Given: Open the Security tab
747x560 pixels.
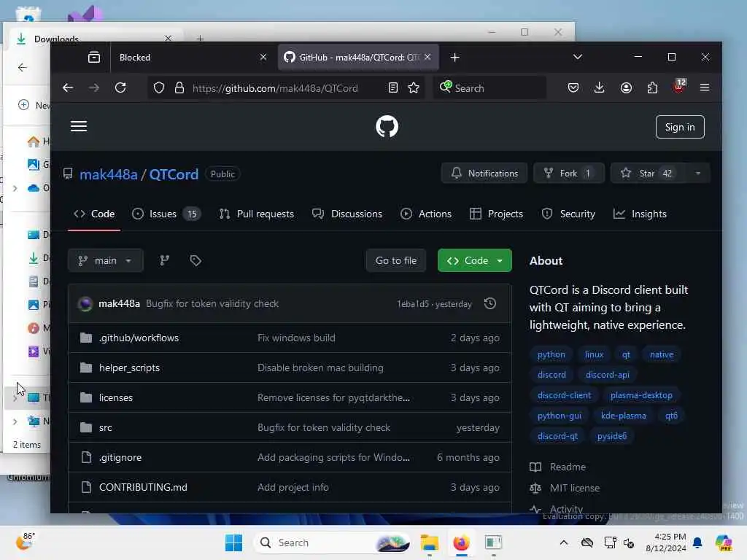Looking at the screenshot, I should click(568, 214).
